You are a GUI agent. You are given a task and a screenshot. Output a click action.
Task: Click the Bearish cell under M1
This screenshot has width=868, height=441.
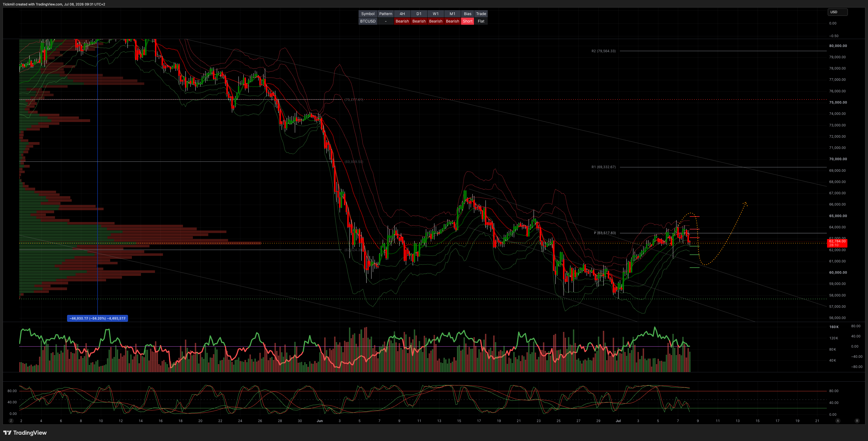(x=452, y=21)
